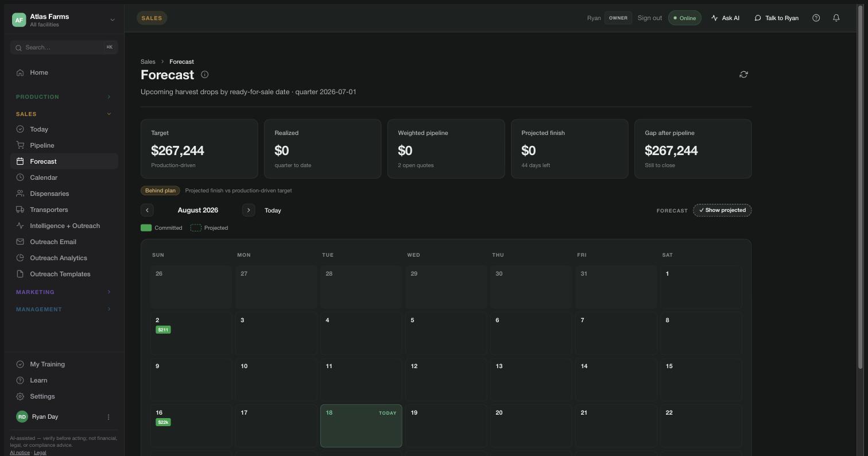Viewport: 868px width, 456px height.
Task: Toggle the Show projected option
Action: click(x=722, y=210)
